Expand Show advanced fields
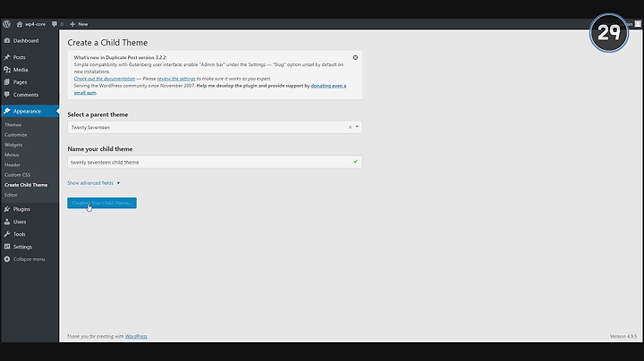This screenshot has height=361, width=644. pyautogui.click(x=94, y=183)
